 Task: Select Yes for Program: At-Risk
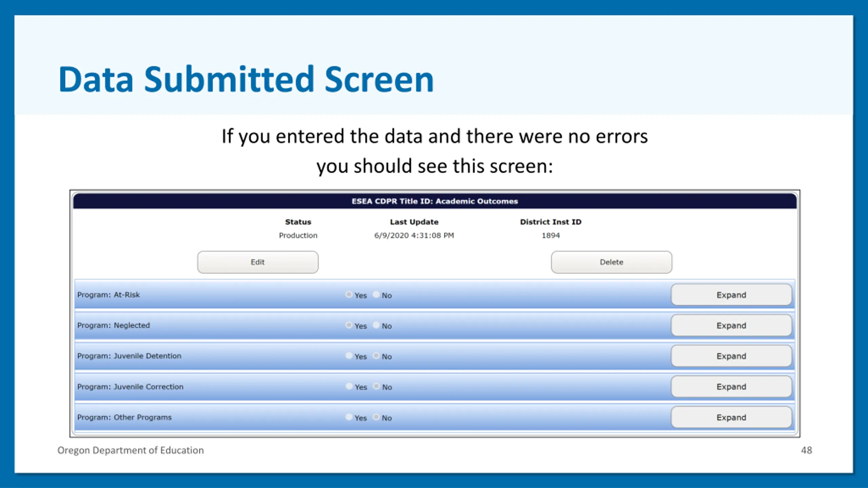tap(349, 294)
